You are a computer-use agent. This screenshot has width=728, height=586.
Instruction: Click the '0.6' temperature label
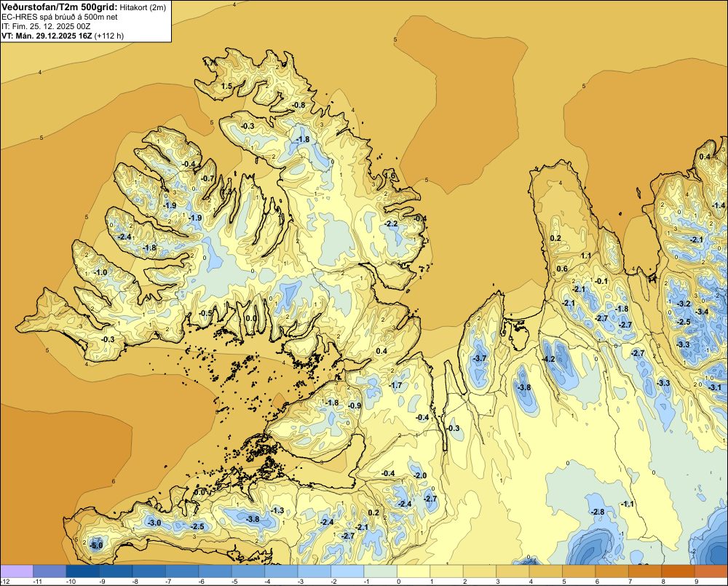coord(562,269)
